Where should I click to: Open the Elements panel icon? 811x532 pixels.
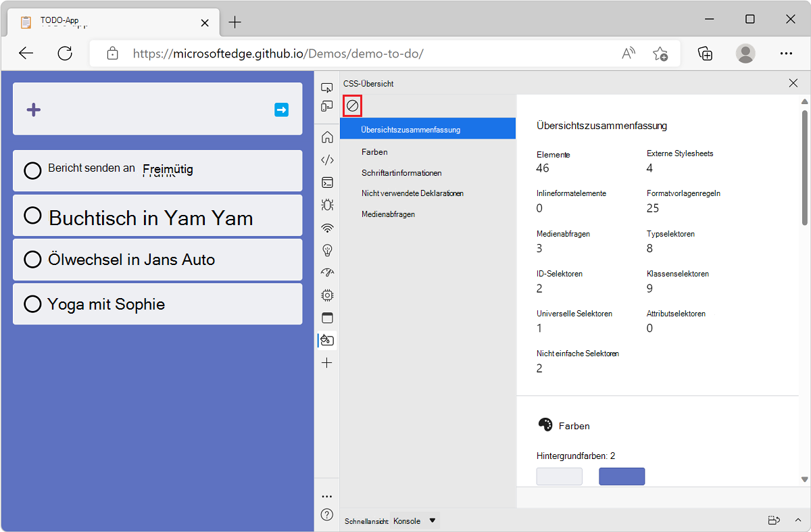[327, 160]
